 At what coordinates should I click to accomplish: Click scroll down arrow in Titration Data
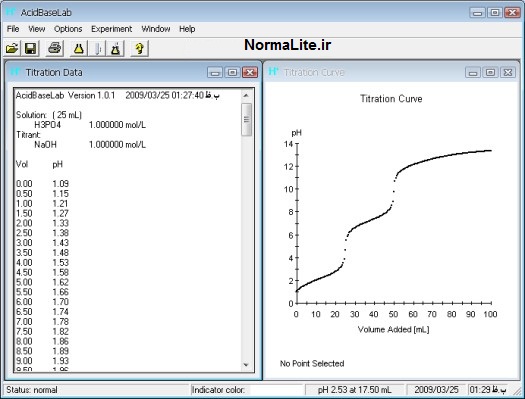[x=246, y=365]
